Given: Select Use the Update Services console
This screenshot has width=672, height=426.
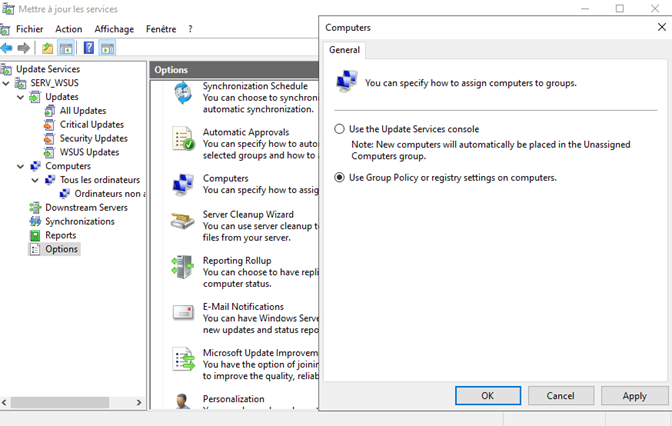Looking at the screenshot, I should [x=339, y=129].
